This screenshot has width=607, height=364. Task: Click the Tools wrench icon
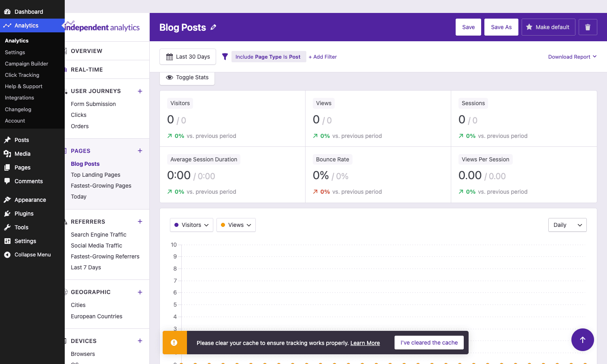[7, 227]
